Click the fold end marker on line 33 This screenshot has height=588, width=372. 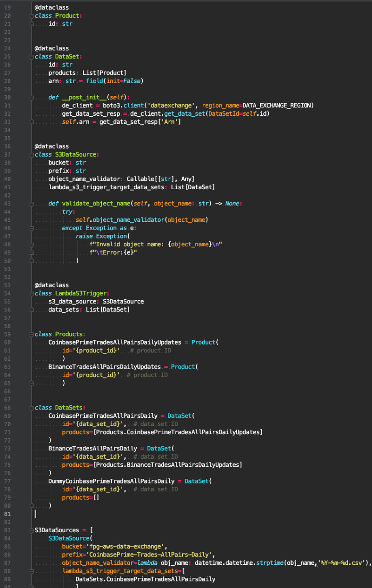pyautogui.click(x=31, y=122)
